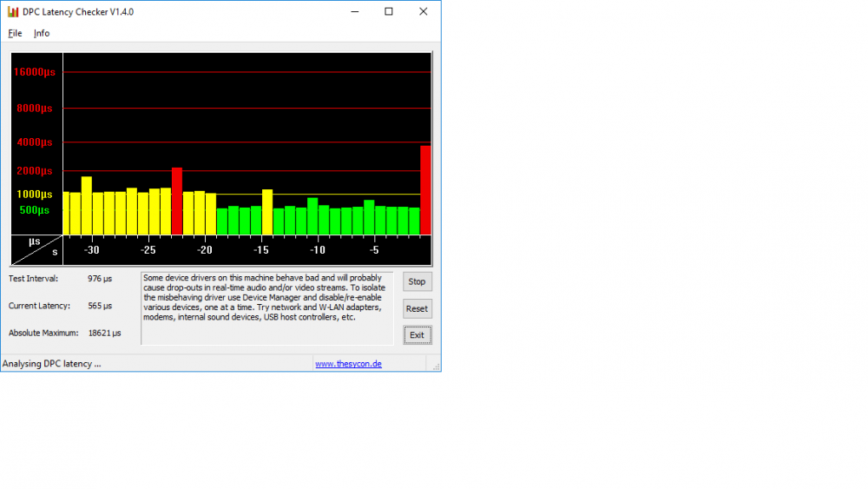This screenshot has width=868, height=489.
Task: Click the Stop button
Action: (417, 282)
